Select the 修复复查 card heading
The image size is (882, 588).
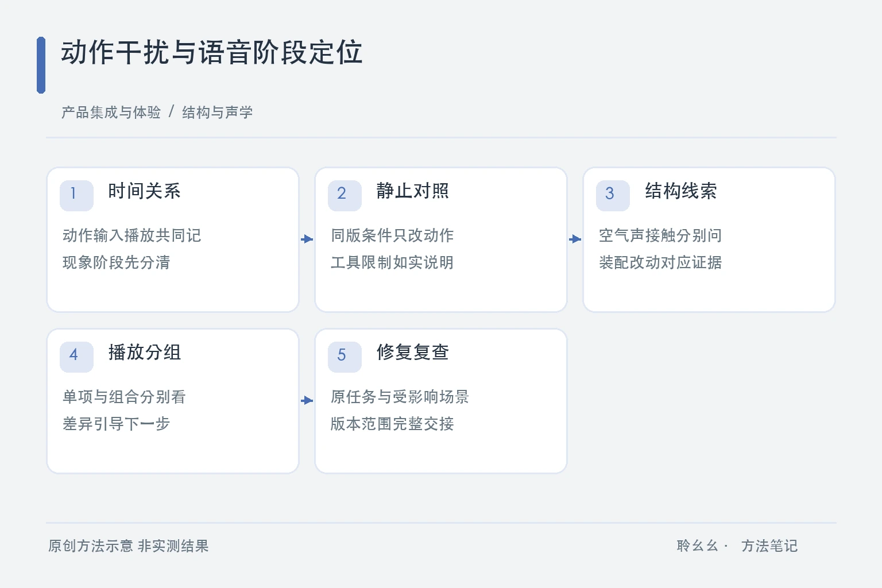[412, 353]
